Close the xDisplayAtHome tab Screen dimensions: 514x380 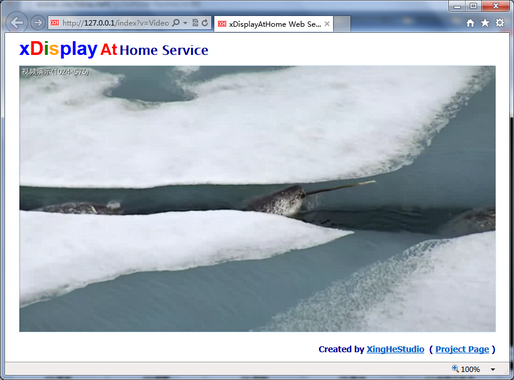coord(327,24)
